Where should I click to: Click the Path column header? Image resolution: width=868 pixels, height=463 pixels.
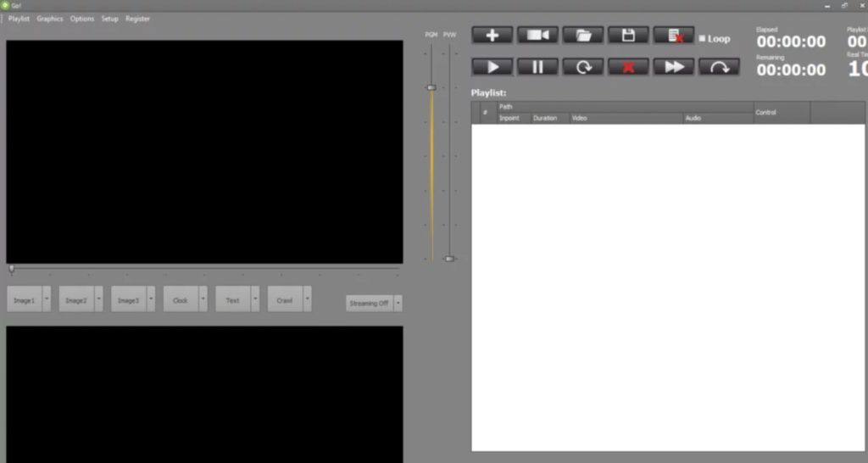click(x=625, y=107)
